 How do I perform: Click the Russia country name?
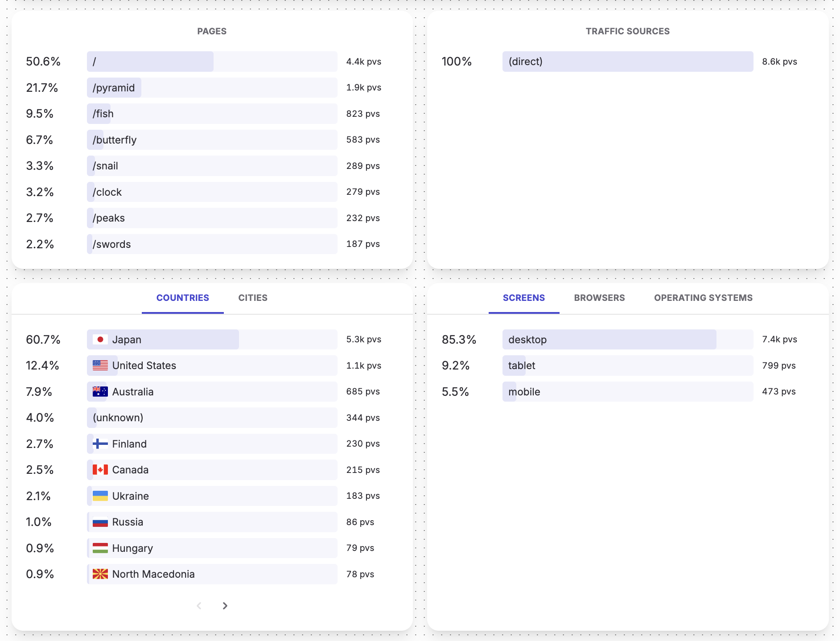coord(128,522)
